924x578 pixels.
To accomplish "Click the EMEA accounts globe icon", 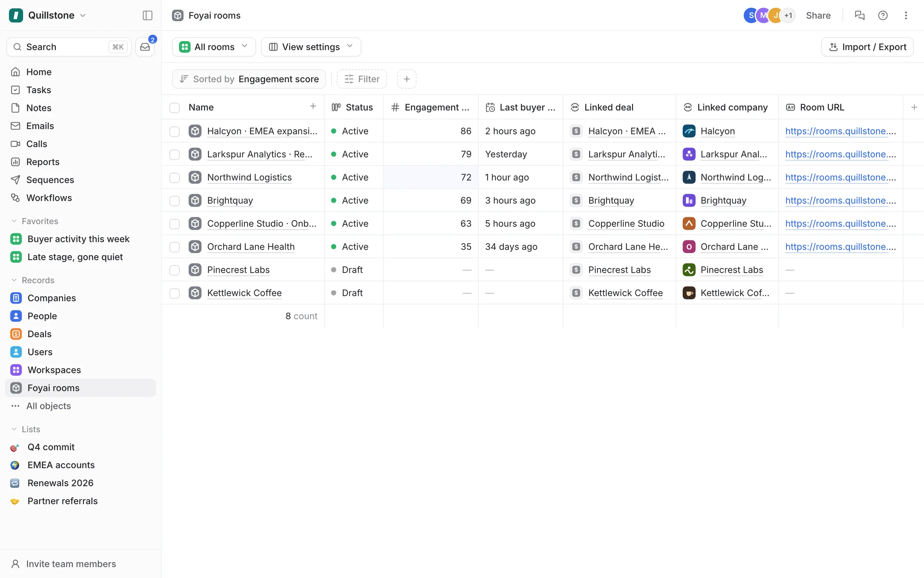I will [x=15, y=465].
